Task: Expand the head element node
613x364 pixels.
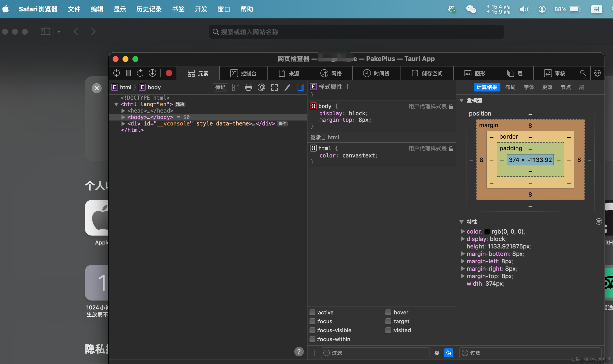Action: [x=123, y=111]
